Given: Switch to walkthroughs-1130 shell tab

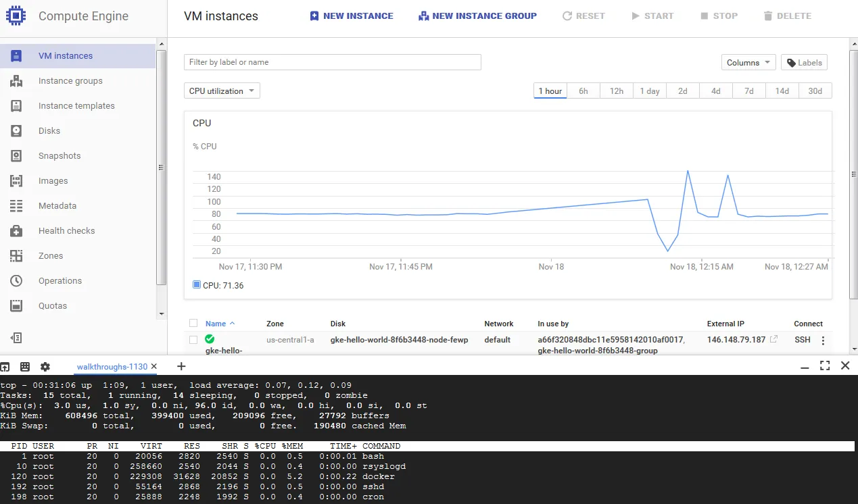Looking at the screenshot, I should point(112,366).
